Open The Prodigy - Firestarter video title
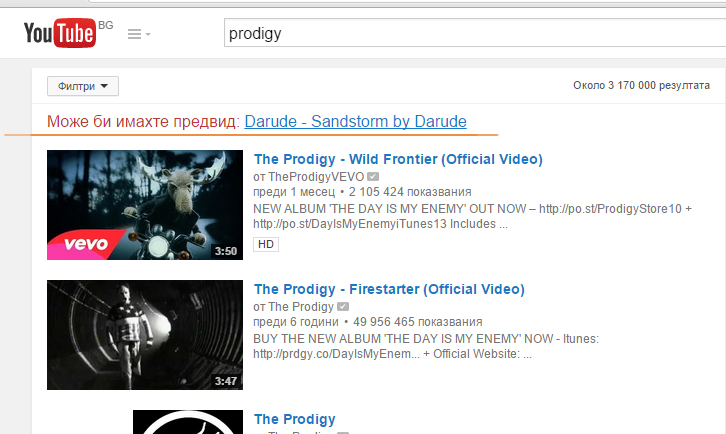 coord(389,289)
